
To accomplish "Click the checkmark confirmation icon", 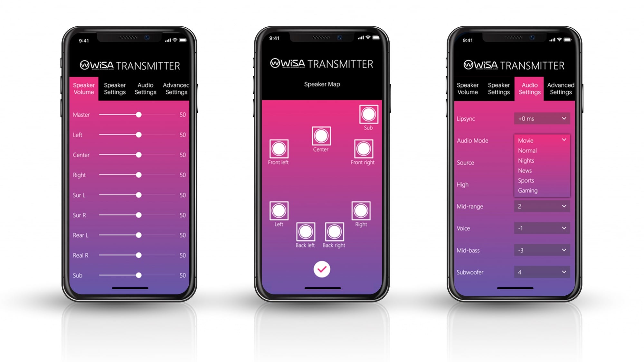I will pos(322,269).
